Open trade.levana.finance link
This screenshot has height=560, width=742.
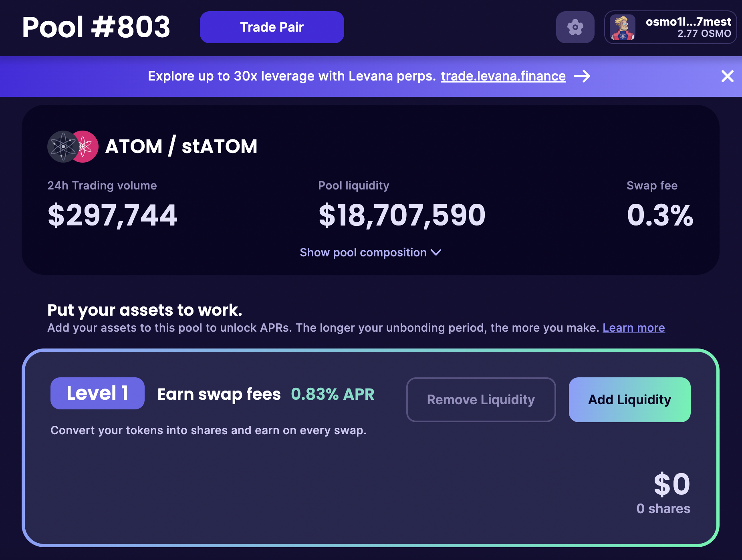pyautogui.click(x=503, y=76)
